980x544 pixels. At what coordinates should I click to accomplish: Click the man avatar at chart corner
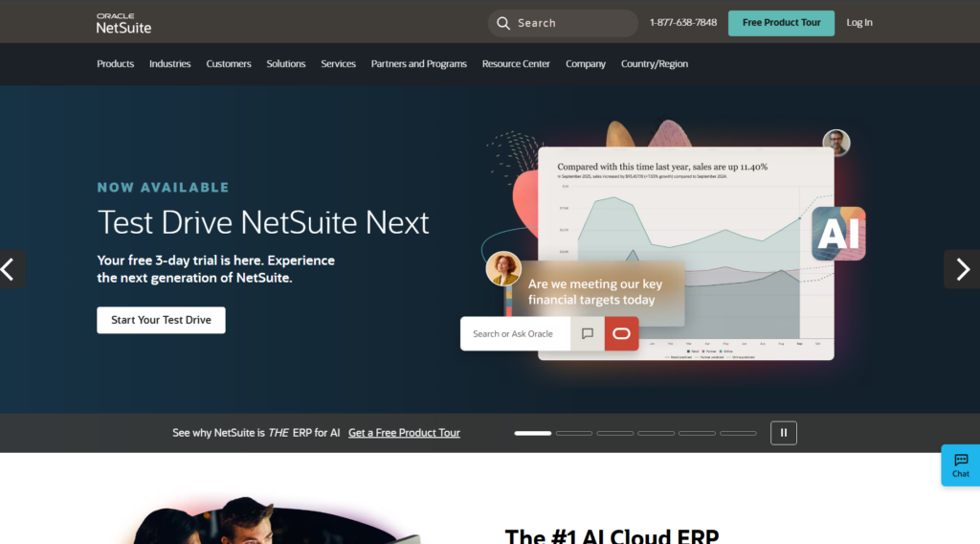(x=836, y=144)
